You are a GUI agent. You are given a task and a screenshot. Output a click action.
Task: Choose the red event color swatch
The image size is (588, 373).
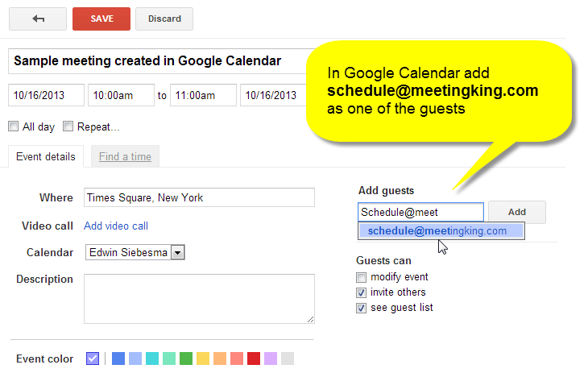254,358
